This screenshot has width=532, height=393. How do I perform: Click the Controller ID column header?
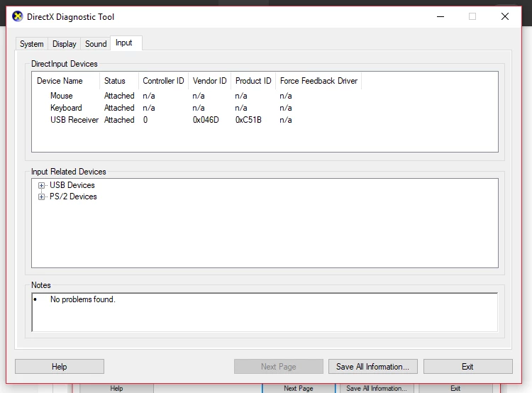(x=163, y=81)
